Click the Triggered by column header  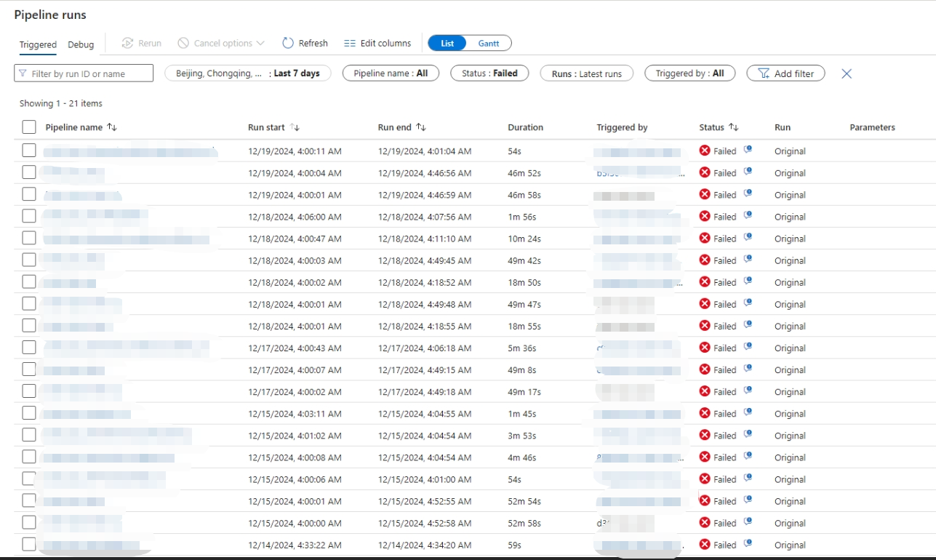coord(622,127)
